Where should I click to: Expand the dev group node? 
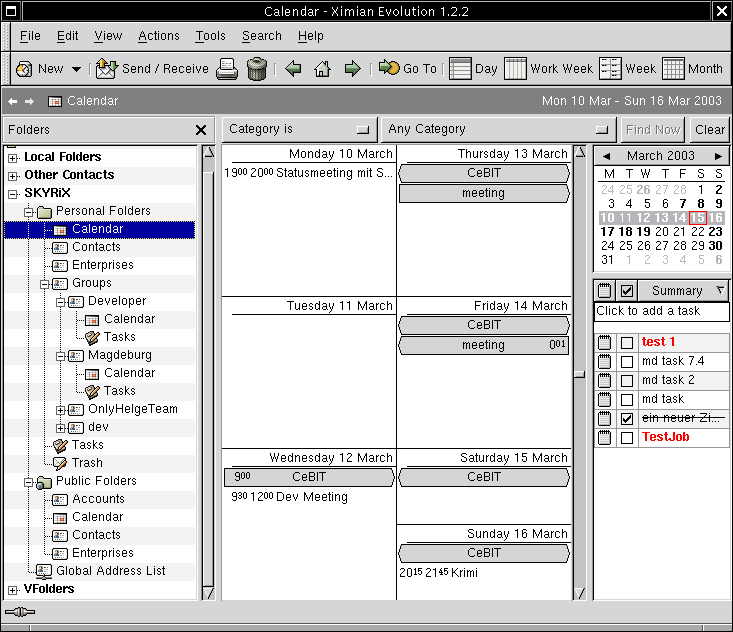(x=60, y=428)
